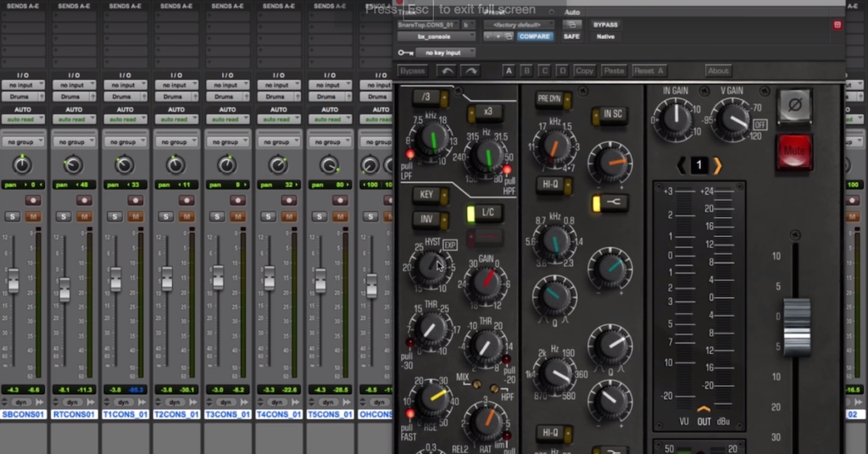
Task: Toggle the IN SC sidechain switch
Action: coord(609,114)
